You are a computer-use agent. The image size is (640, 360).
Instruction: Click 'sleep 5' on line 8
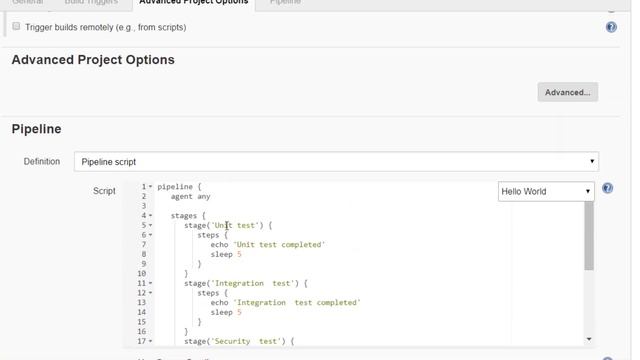pyautogui.click(x=226, y=254)
